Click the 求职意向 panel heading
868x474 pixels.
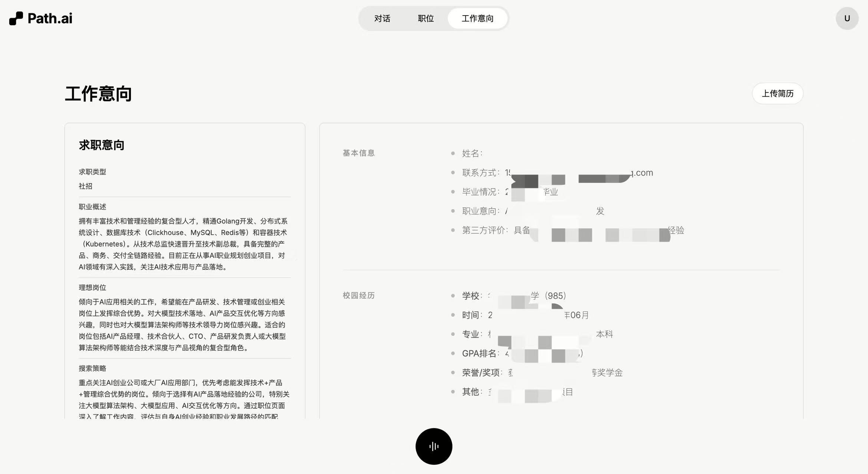point(101,145)
